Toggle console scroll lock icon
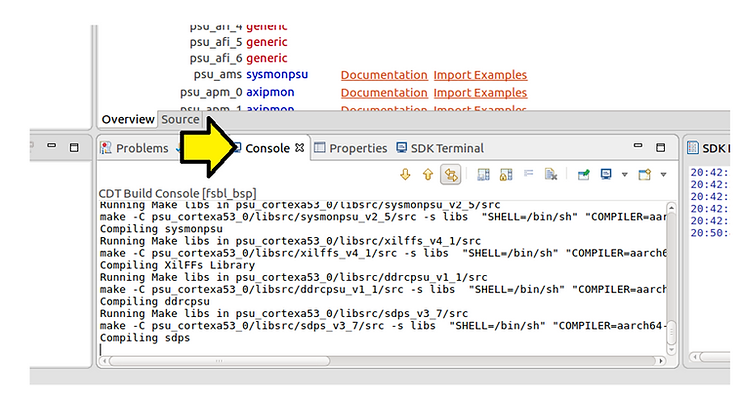The height and width of the screenshot is (398, 740). tap(506, 175)
